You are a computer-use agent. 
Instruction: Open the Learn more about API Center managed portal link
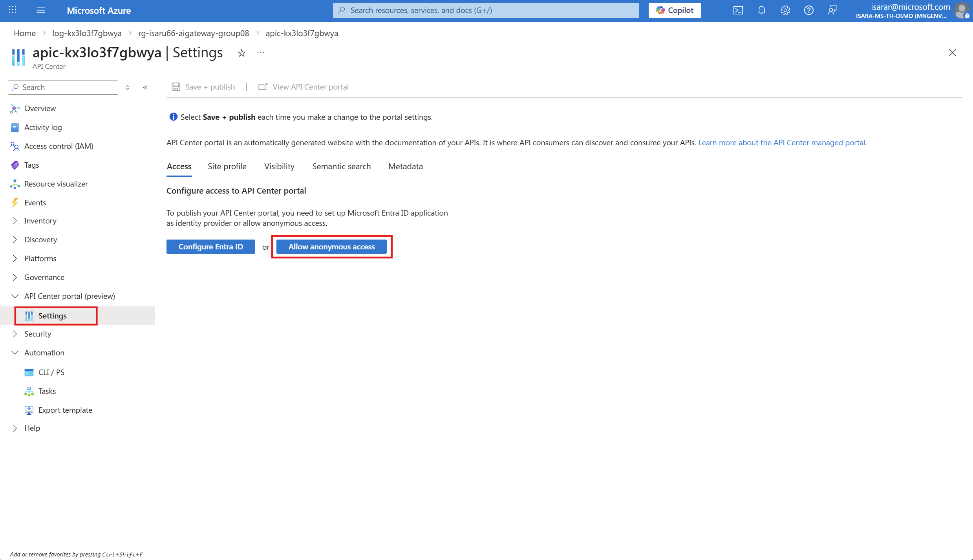click(x=782, y=143)
